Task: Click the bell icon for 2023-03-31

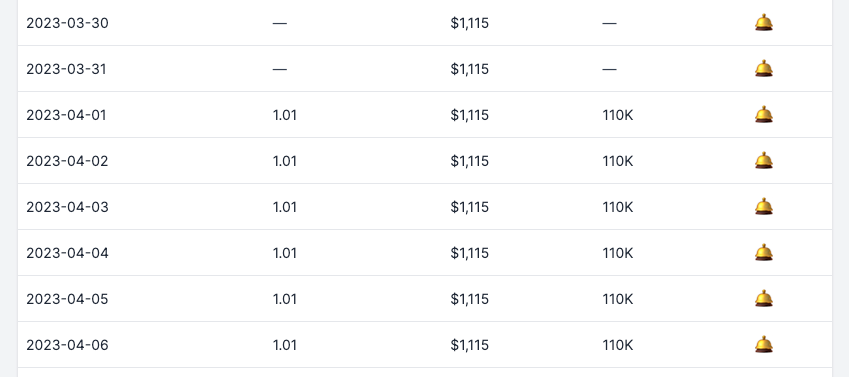Action: (x=763, y=69)
